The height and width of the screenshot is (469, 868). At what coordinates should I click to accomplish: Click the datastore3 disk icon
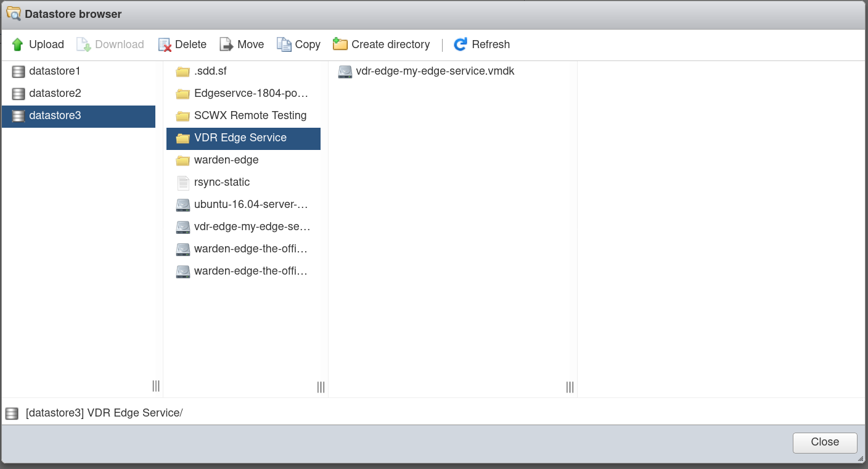[x=18, y=116]
